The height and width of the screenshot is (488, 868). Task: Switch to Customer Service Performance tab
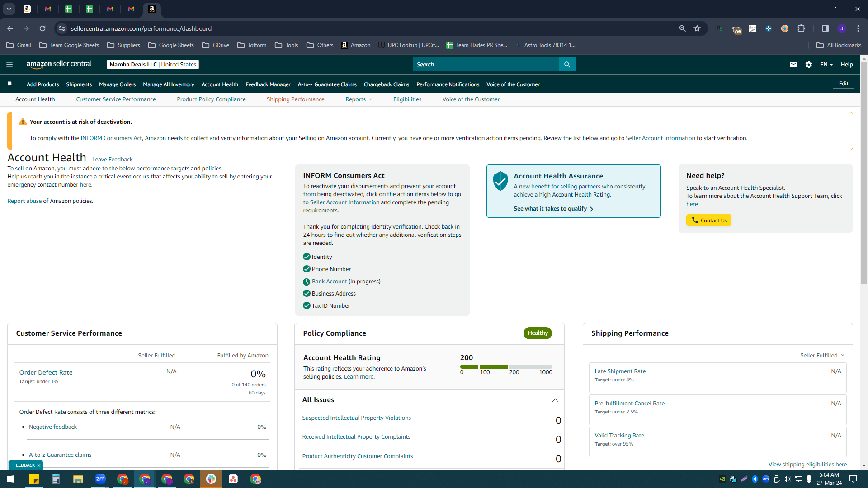pos(116,99)
